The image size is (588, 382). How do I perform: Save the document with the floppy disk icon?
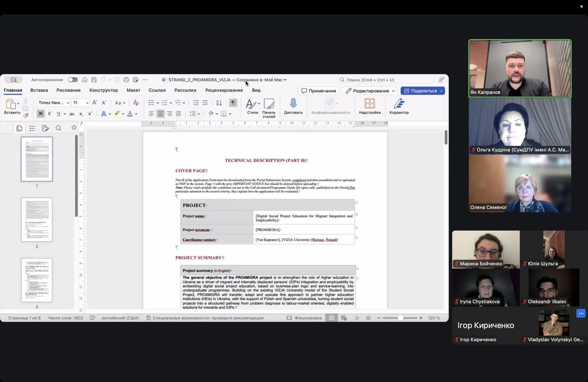pos(94,80)
